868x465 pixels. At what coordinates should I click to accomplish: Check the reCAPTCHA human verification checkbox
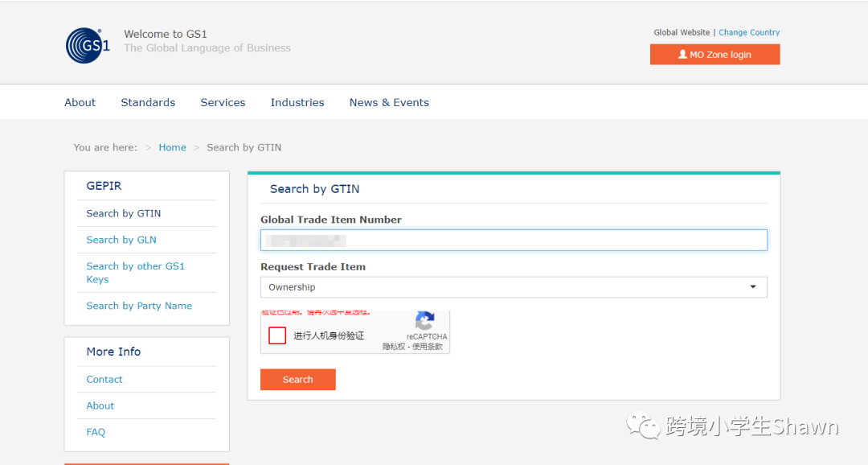click(x=277, y=335)
